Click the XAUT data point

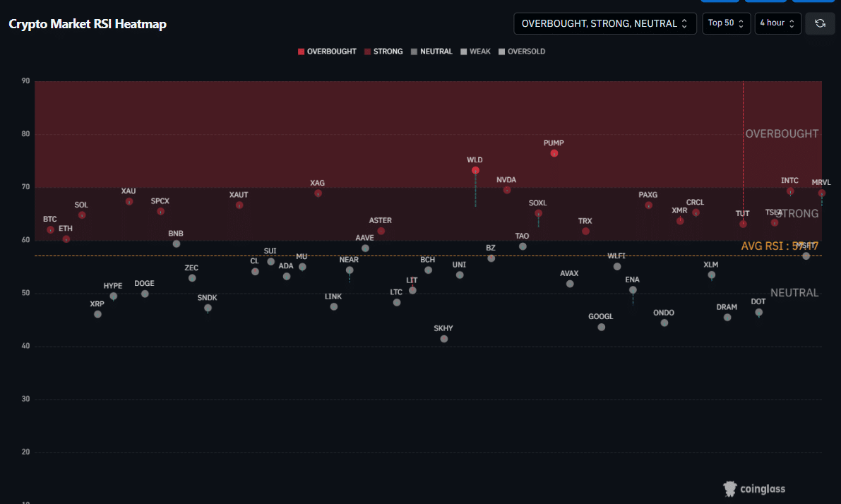[x=239, y=205]
